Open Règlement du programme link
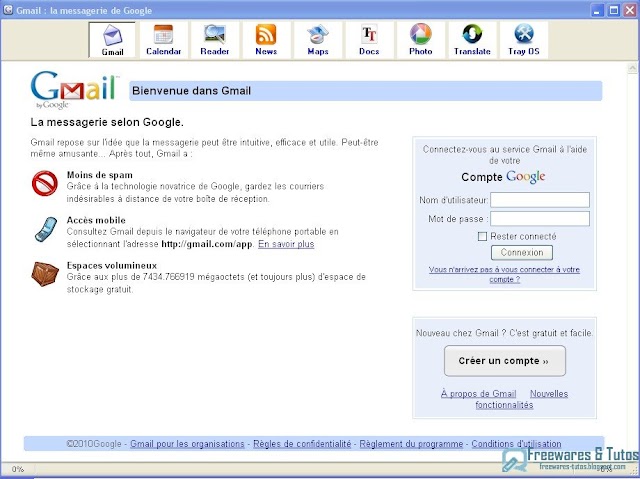The image size is (640, 479). tap(411, 444)
